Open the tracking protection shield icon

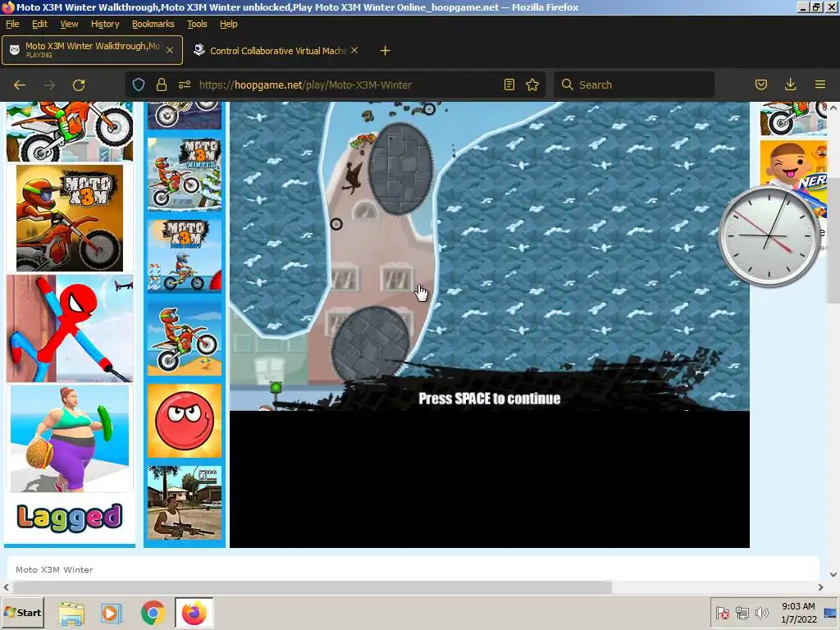pyautogui.click(x=139, y=84)
